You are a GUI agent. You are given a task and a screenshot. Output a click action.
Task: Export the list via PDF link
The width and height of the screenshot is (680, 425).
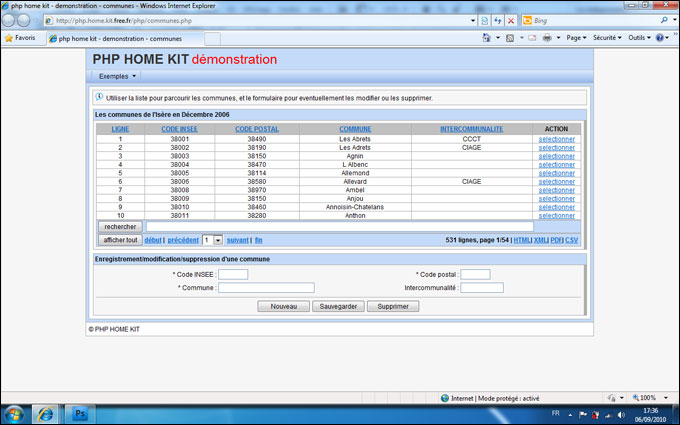click(x=555, y=240)
